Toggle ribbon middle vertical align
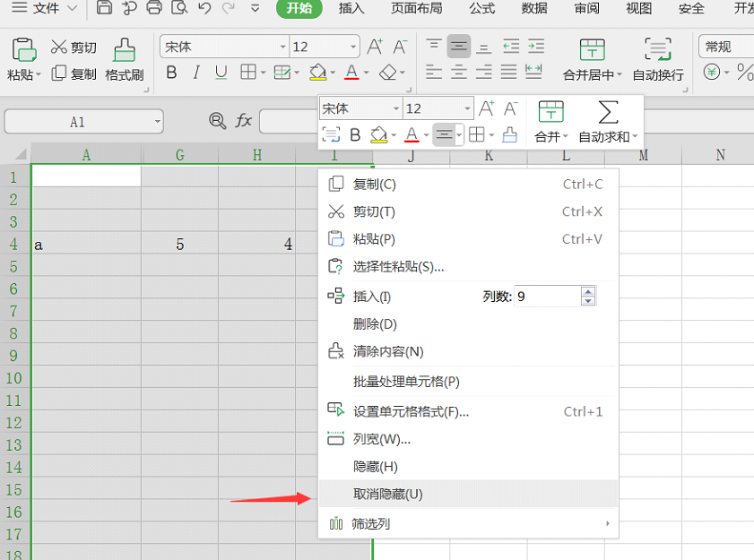The height and width of the screenshot is (560, 754). [459, 47]
